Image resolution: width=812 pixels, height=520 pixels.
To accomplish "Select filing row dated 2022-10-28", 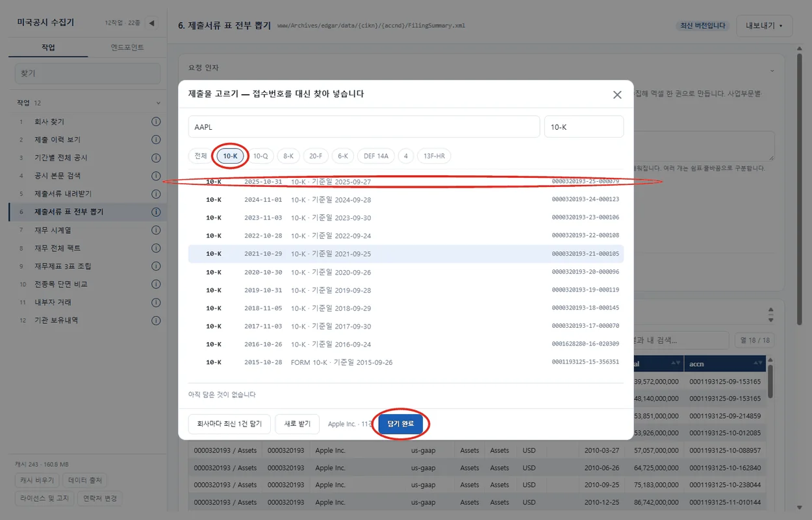I will pyautogui.click(x=406, y=236).
